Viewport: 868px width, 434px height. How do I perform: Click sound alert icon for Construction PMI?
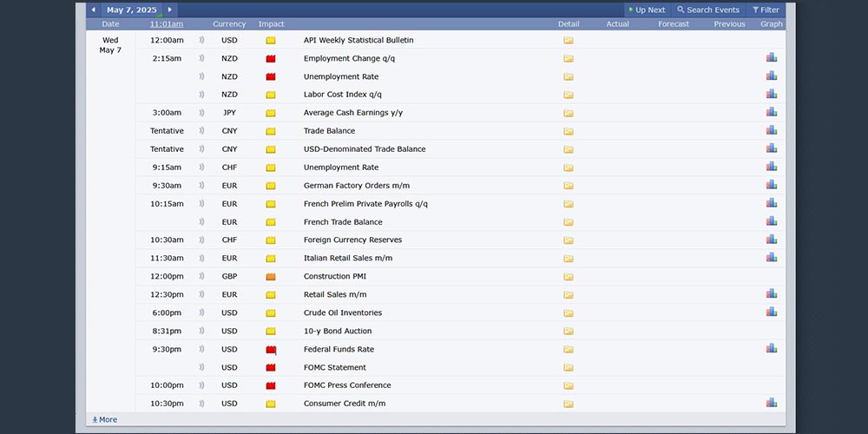click(201, 277)
